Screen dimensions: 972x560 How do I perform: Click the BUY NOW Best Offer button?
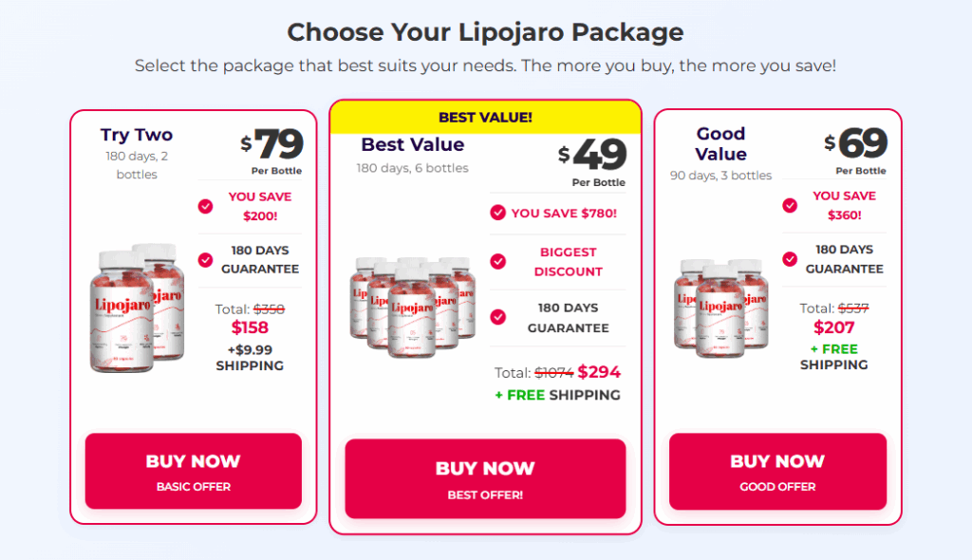485,478
